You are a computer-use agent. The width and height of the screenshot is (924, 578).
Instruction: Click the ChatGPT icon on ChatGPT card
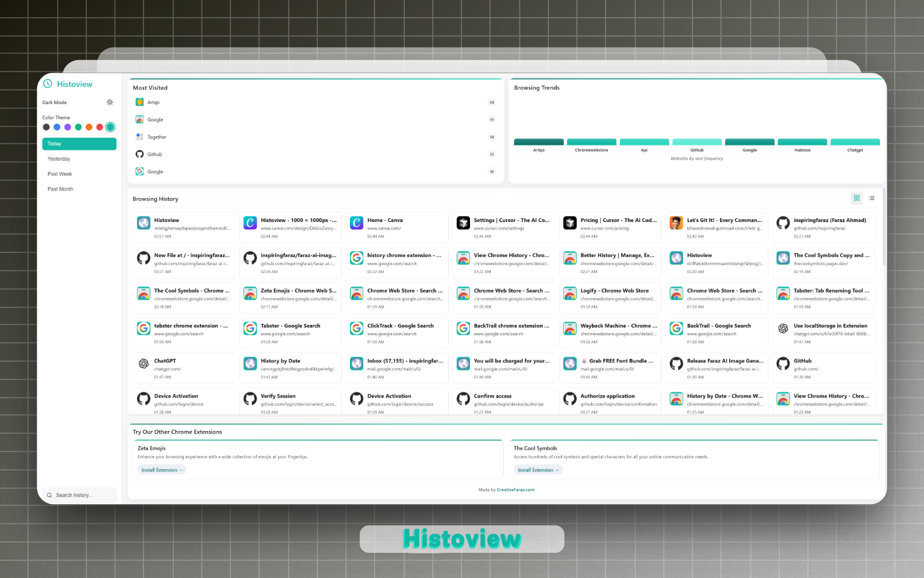[x=144, y=363]
